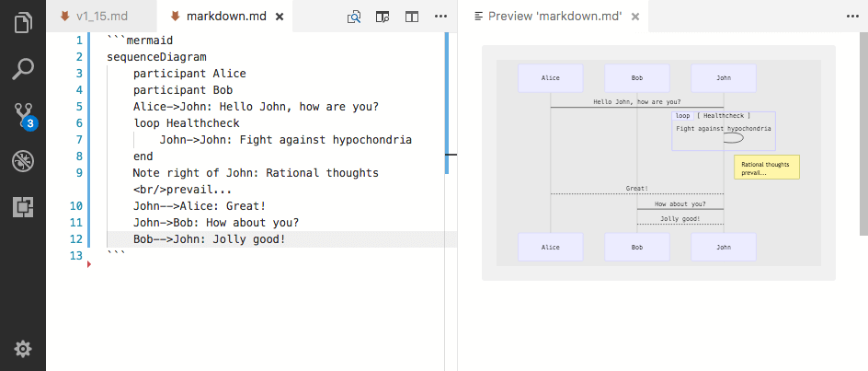Click the sequenceDiagram code line

pos(156,56)
